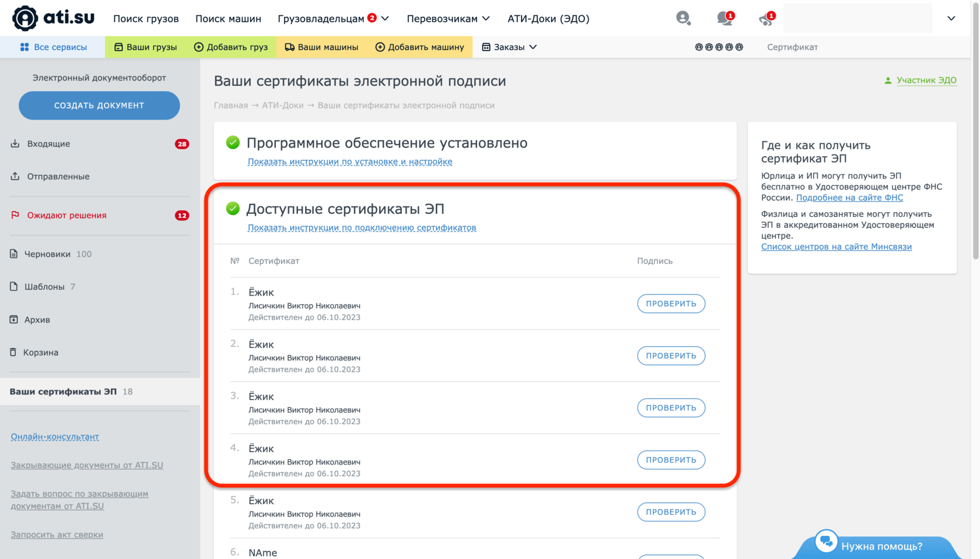Click the Шаблоны page icon
This screenshot has width=980, height=559.
point(14,286)
